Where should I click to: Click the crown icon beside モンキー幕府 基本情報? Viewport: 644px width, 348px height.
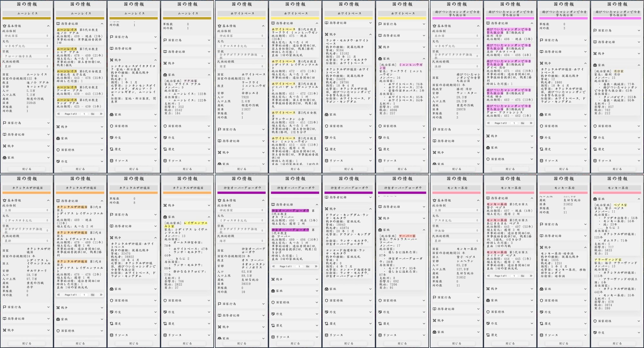pos(434,200)
